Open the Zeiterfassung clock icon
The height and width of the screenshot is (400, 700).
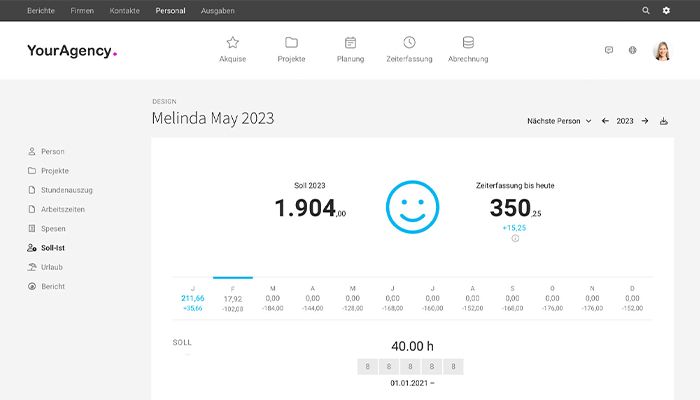(409, 43)
